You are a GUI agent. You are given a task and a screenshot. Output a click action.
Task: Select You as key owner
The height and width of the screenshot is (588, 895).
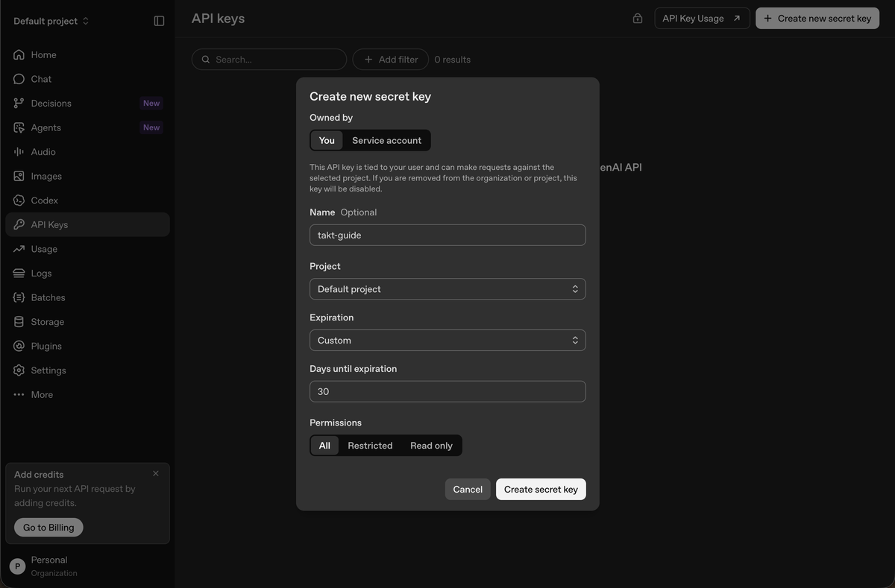click(x=327, y=140)
